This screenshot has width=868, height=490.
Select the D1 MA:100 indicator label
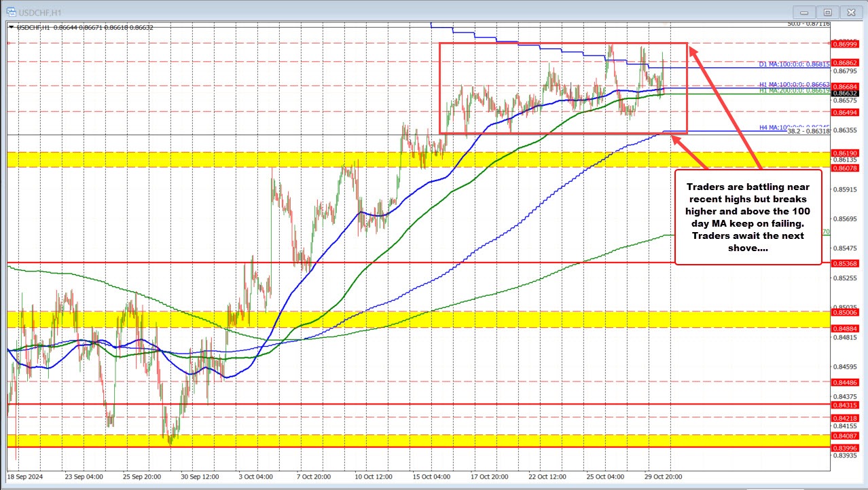click(793, 64)
